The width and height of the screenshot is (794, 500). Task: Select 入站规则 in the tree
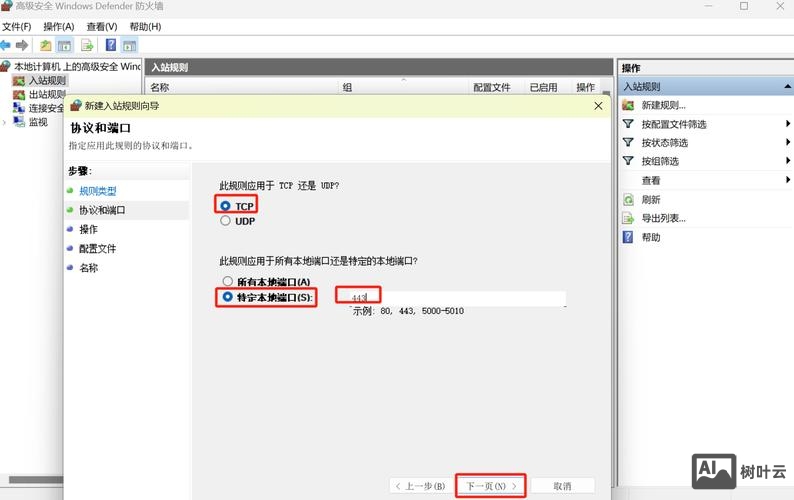pos(47,81)
